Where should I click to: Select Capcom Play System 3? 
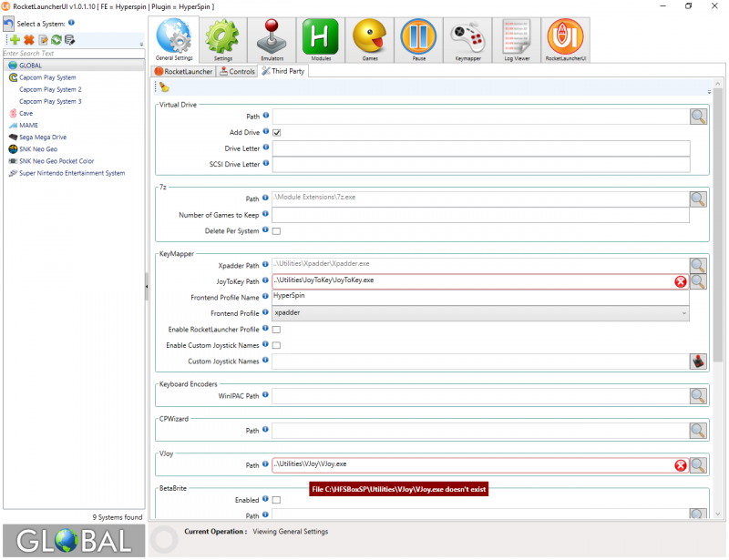[x=50, y=101]
